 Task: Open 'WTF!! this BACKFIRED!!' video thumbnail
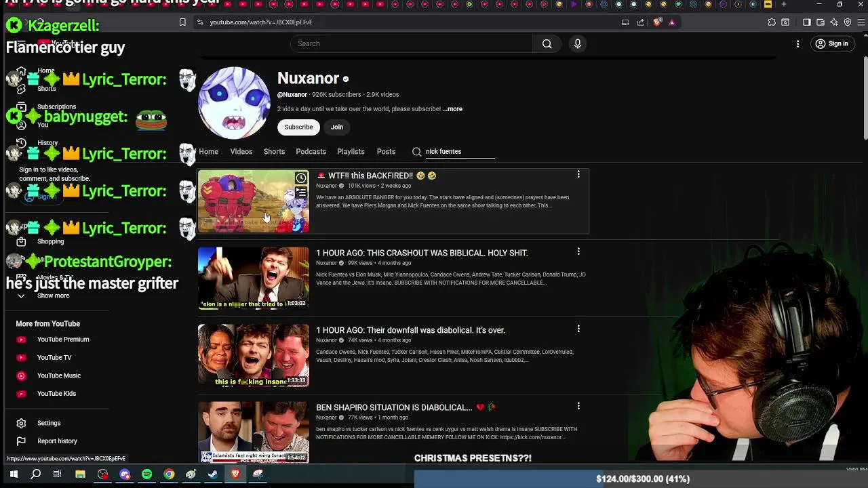coord(254,201)
